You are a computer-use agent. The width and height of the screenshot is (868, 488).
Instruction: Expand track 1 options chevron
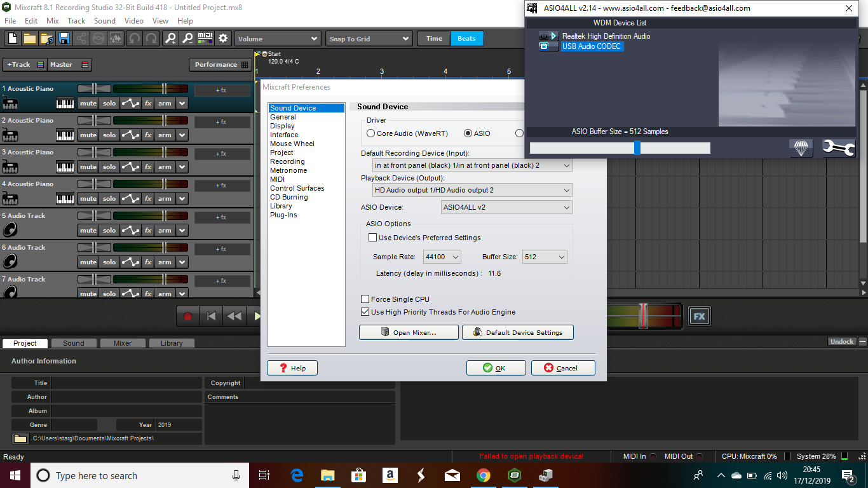coord(182,103)
